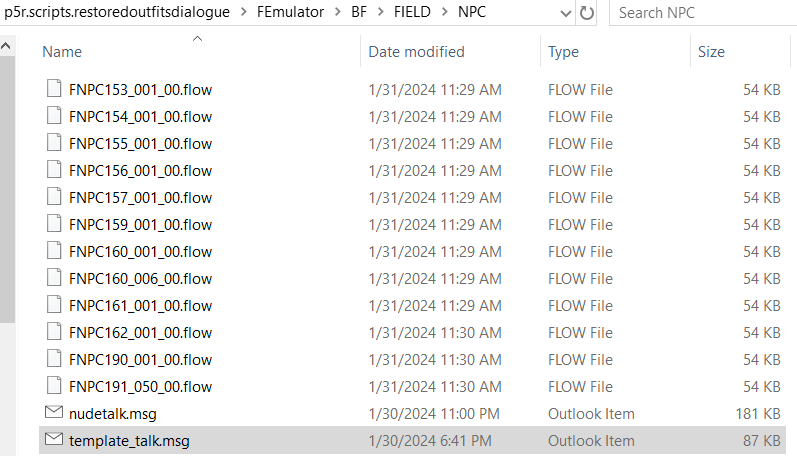The width and height of the screenshot is (797, 456).
Task: Sort files by Type column
Action: point(563,52)
